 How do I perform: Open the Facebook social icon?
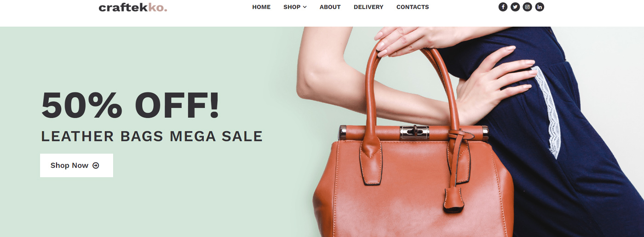coord(503,7)
